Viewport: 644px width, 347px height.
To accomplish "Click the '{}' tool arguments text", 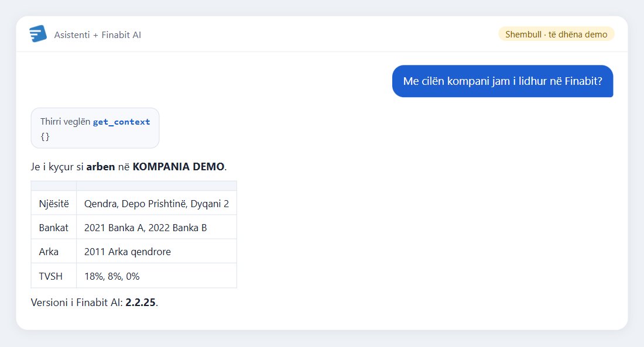I will [x=44, y=136].
